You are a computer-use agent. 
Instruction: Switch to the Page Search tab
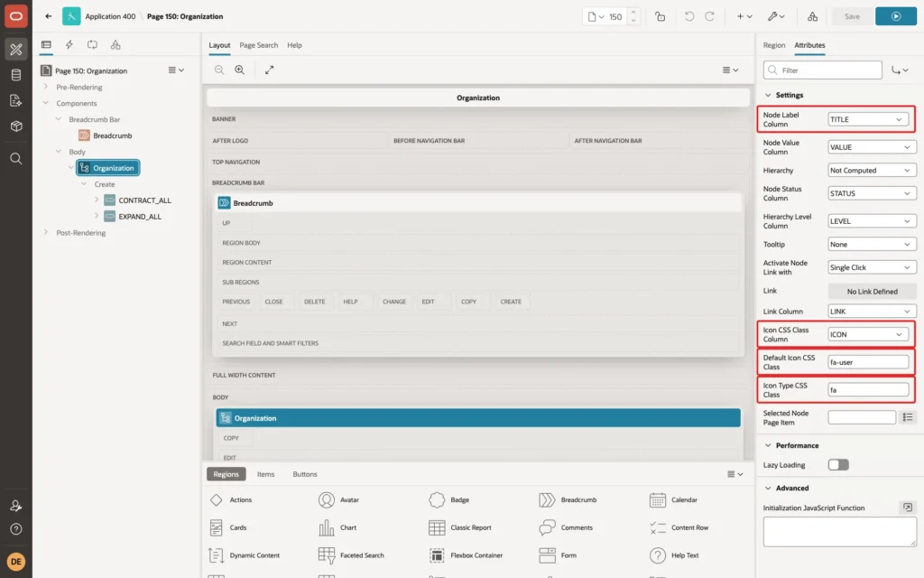[258, 45]
